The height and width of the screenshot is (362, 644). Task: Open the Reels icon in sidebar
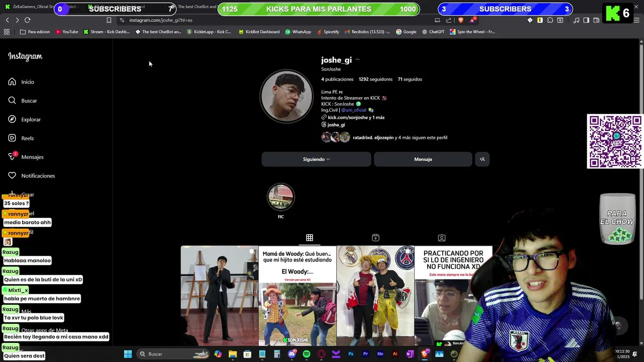click(x=12, y=138)
